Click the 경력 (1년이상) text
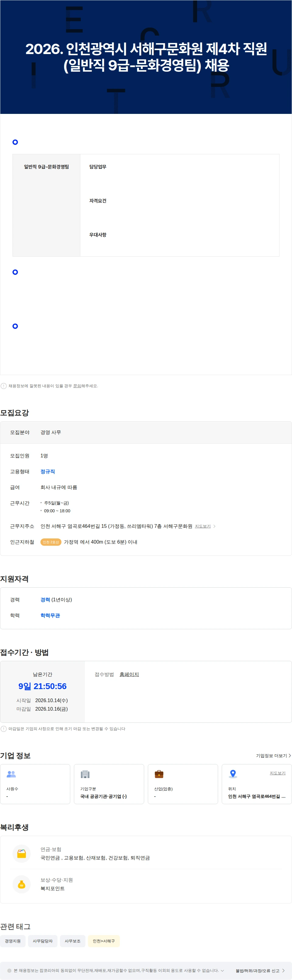The width and height of the screenshot is (292, 980). tap(56, 599)
